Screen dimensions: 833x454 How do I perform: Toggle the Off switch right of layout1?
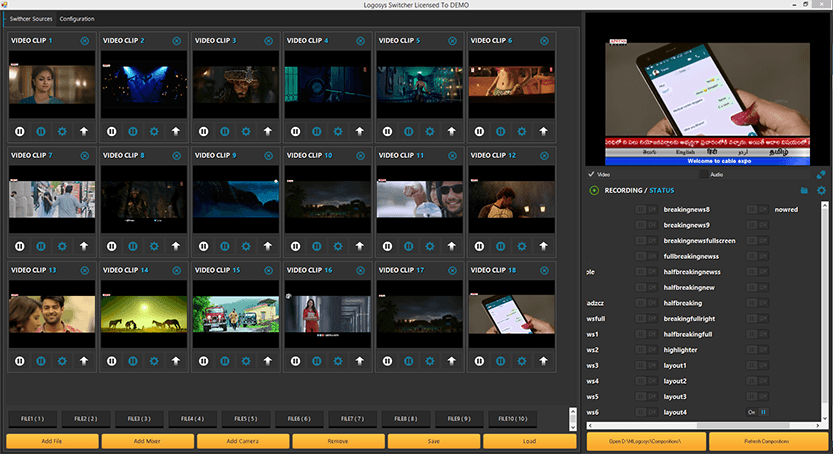click(758, 365)
